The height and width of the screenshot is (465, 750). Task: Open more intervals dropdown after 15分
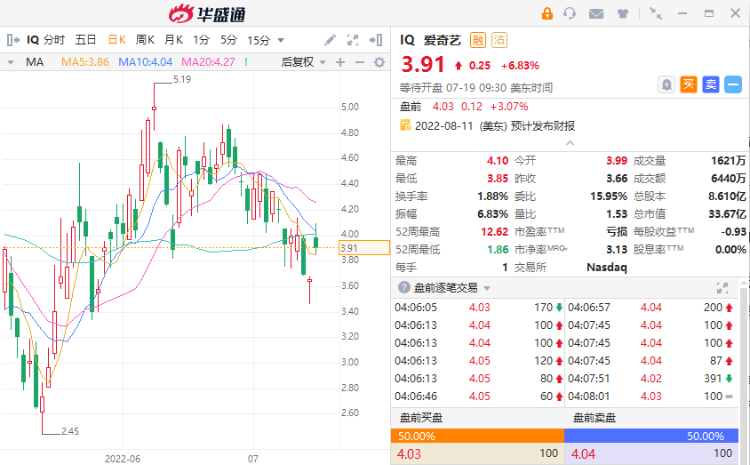click(x=281, y=40)
